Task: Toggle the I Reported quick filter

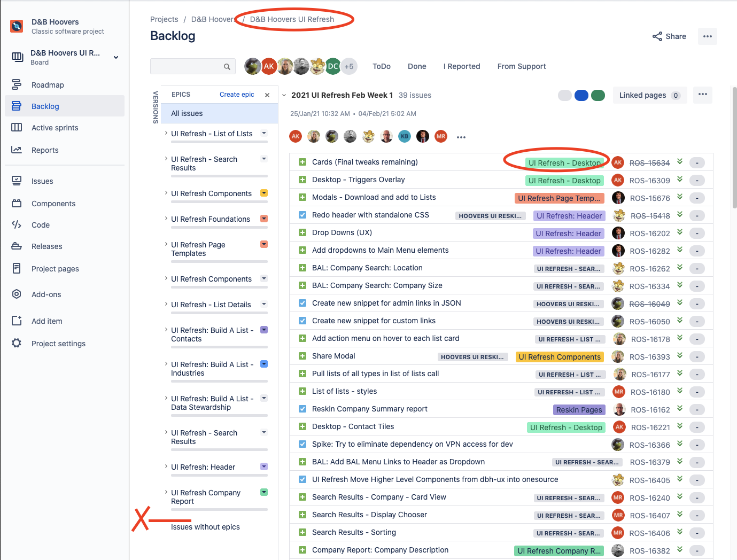Action: coord(462,66)
